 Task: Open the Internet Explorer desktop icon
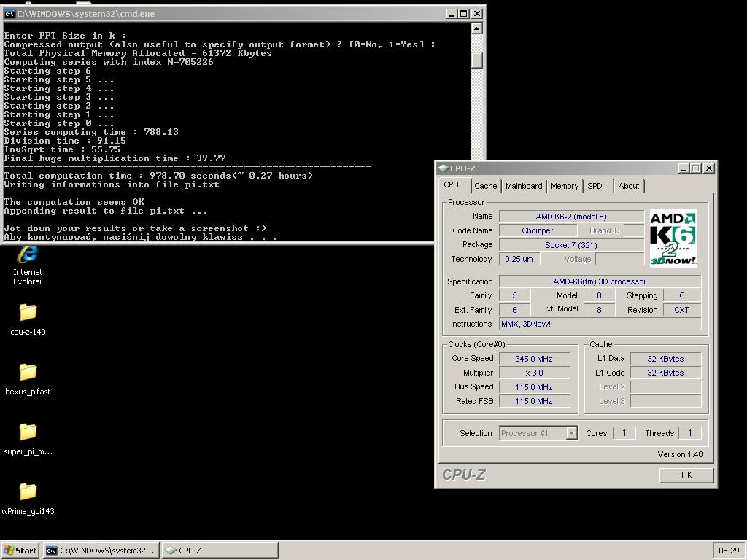click(x=28, y=265)
